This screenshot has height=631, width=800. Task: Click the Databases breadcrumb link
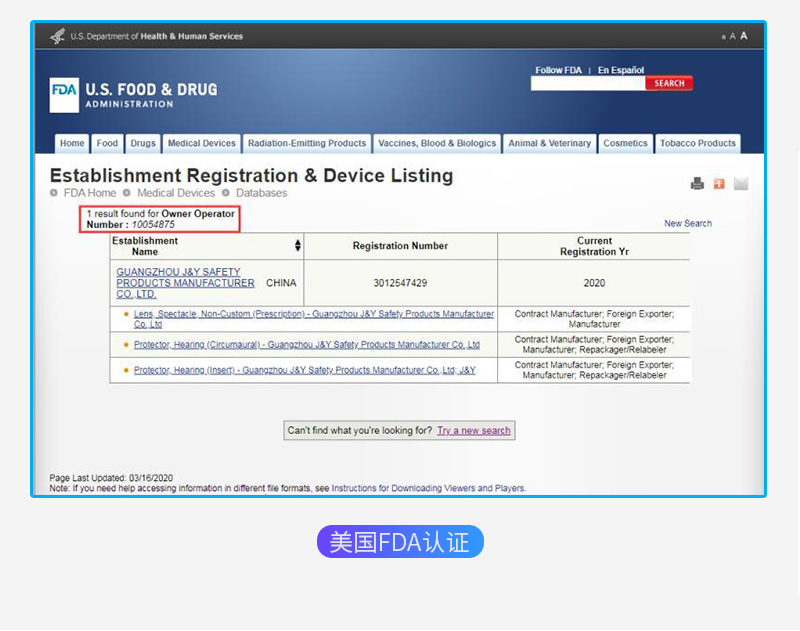(261, 193)
